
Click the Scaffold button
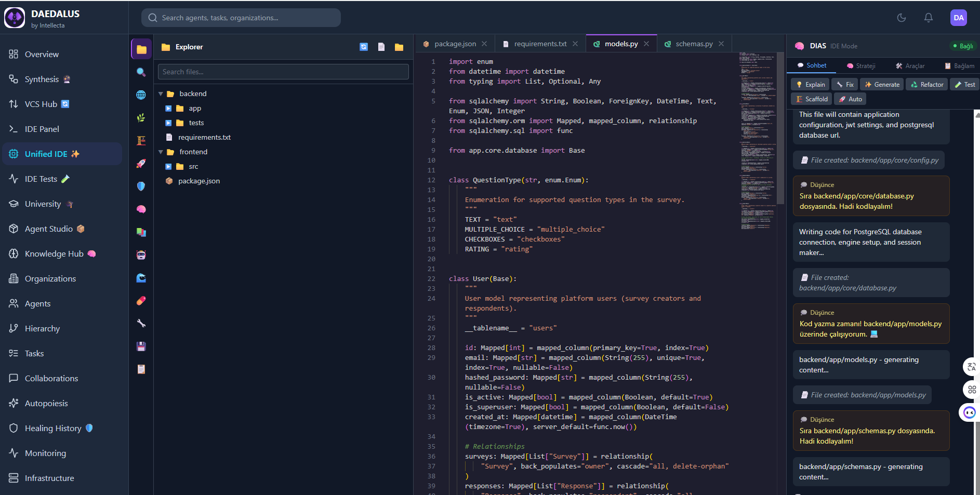pyautogui.click(x=812, y=99)
